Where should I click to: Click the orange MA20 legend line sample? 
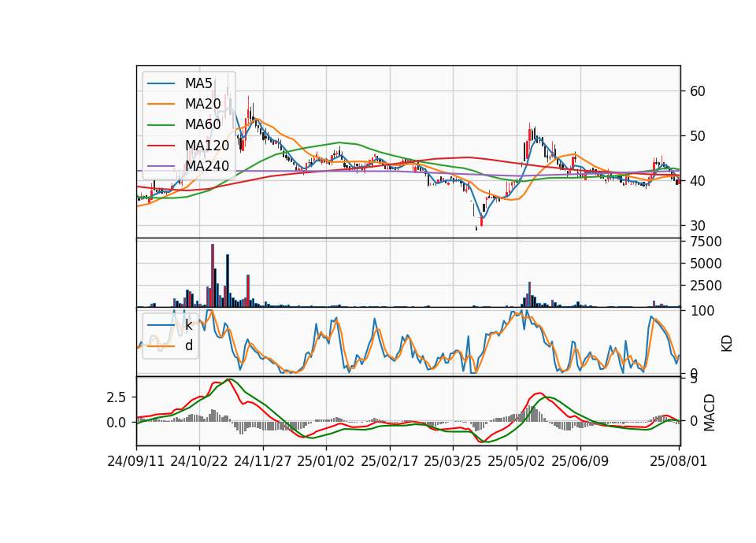pyautogui.click(x=161, y=104)
